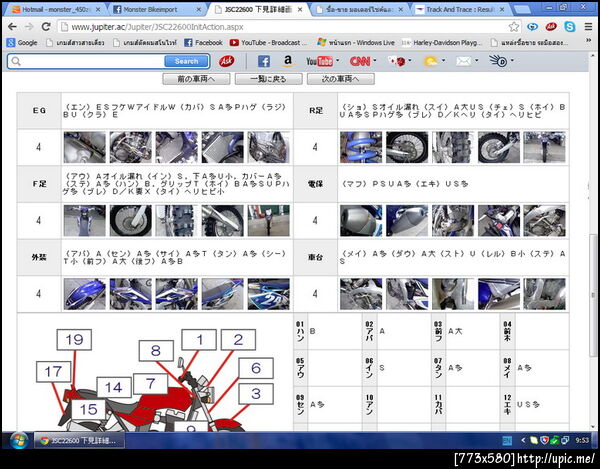Open the last 車台 row thumbnail
This screenshot has width=600, height=469.
click(545, 294)
